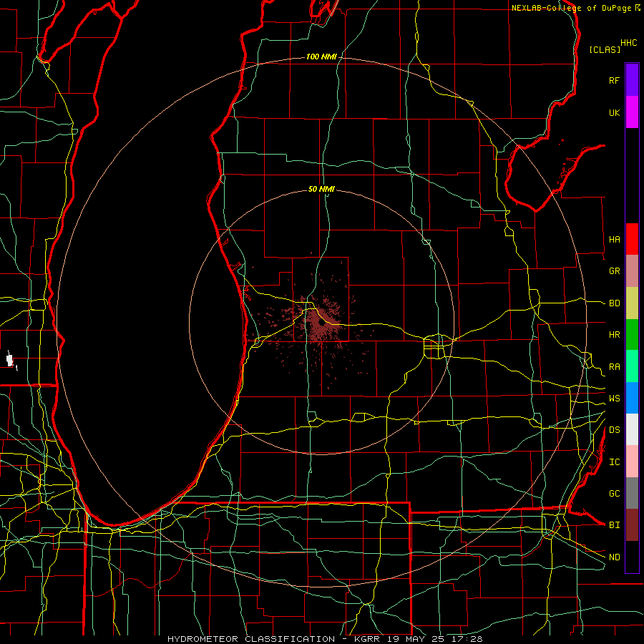The image size is (644, 644).
Task: Click the magenta UK color swatch
Action: click(x=632, y=112)
